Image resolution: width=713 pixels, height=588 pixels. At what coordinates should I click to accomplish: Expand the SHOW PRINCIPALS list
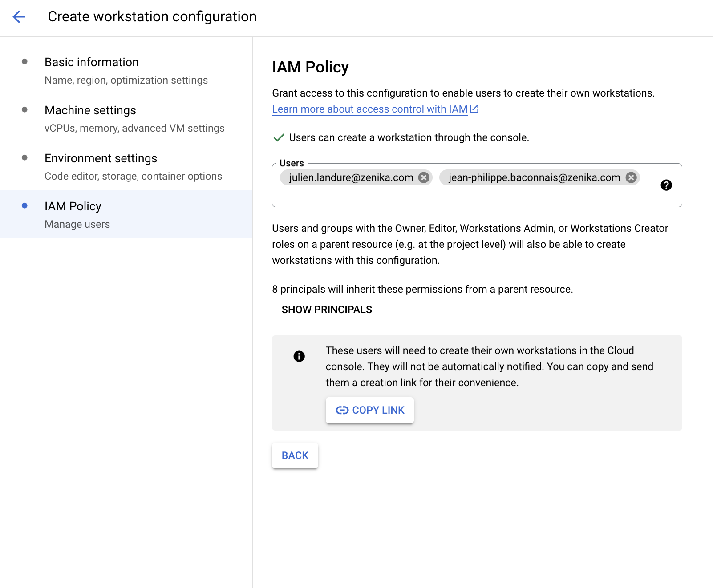[327, 310]
